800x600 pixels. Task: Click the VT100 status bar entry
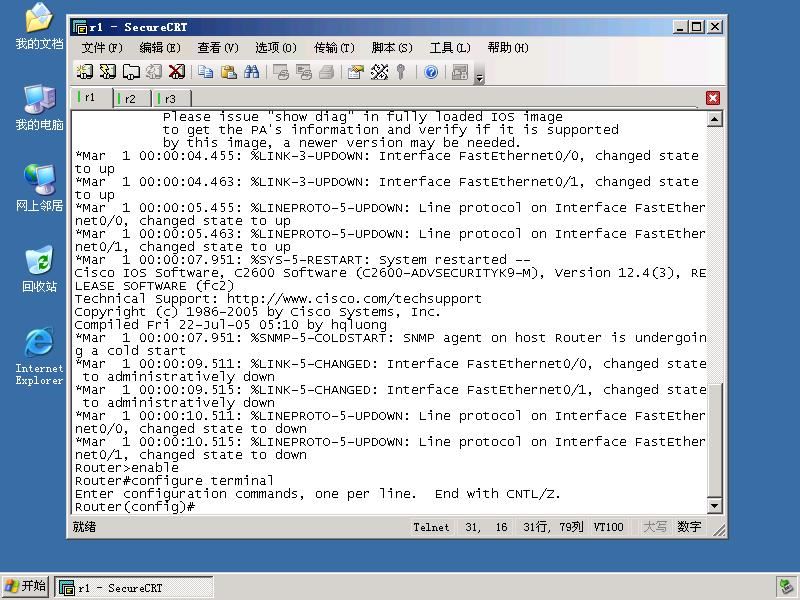coord(608,527)
